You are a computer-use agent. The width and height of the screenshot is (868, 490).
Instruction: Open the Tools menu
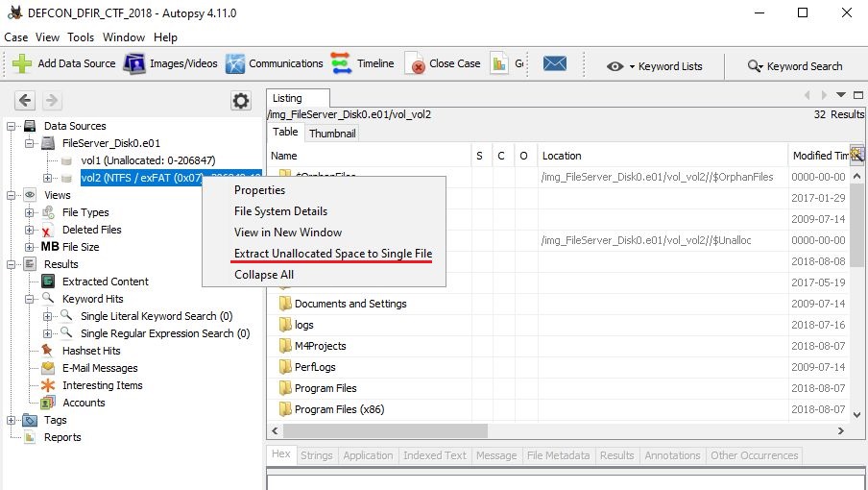[81, 37]
